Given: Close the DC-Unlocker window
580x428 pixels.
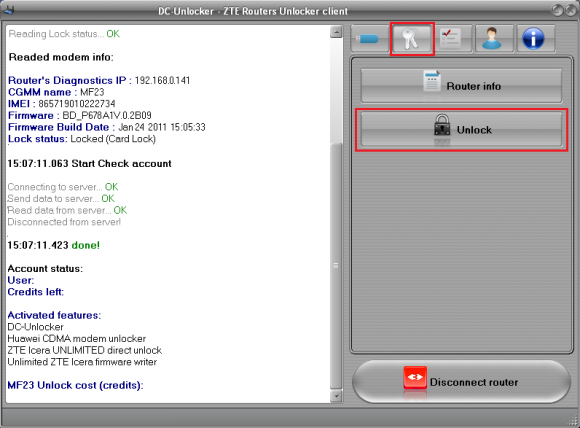Looking at the screenshot, I should [571, 10].
